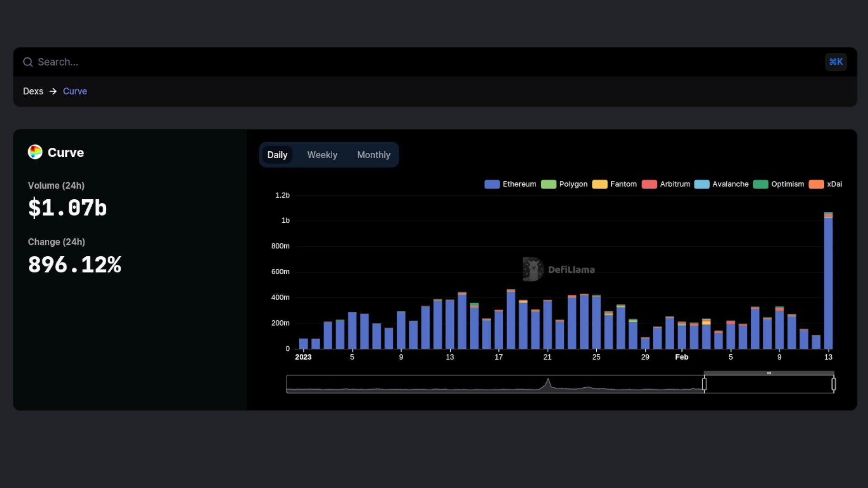Screen dimensions: 868x488
Task: Switch to the Weekly tab
Action: [x=322, y=155]
